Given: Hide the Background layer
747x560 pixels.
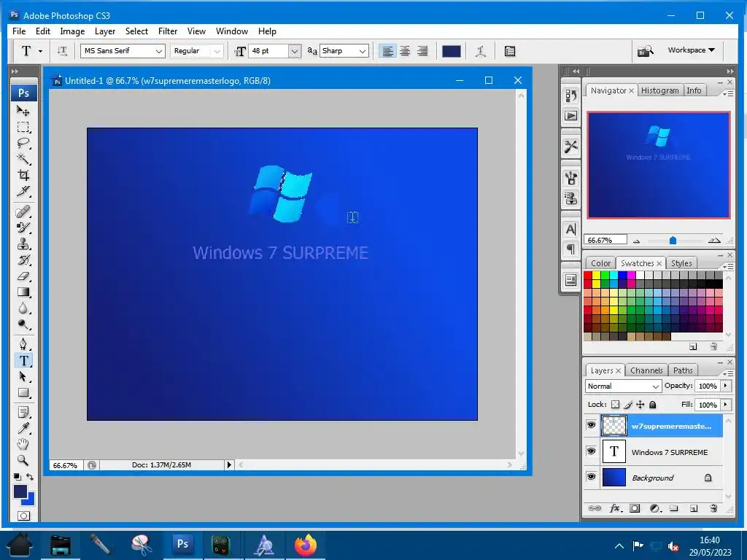Looking at the screenshot, I should point(591,477).
